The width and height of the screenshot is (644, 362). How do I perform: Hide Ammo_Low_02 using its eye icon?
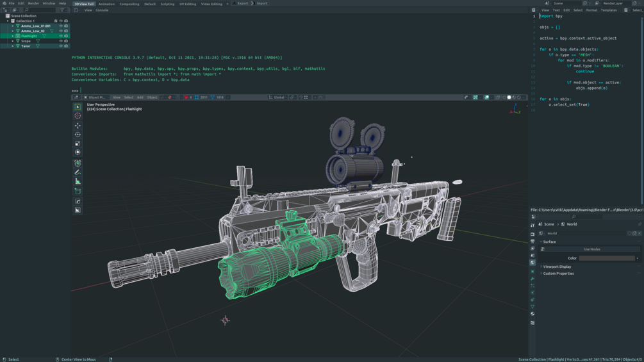point(61,31)
